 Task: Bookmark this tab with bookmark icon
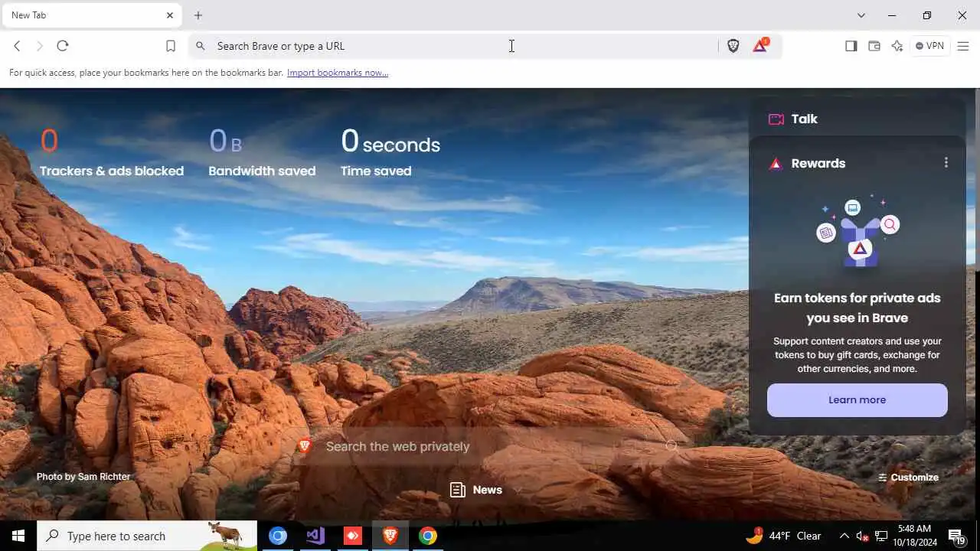[x=171, y=46]
